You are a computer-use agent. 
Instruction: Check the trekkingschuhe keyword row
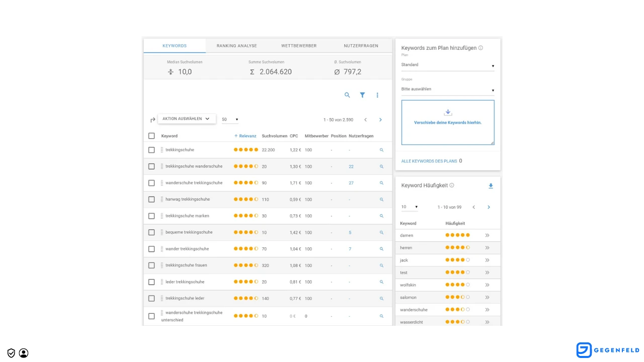tap(151, 150)
